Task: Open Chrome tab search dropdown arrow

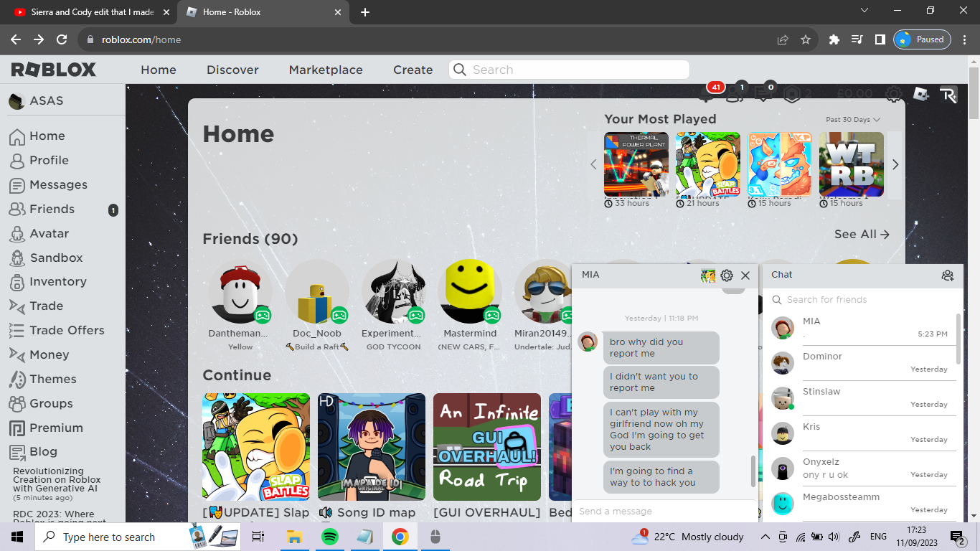Action: pos(864,11)
